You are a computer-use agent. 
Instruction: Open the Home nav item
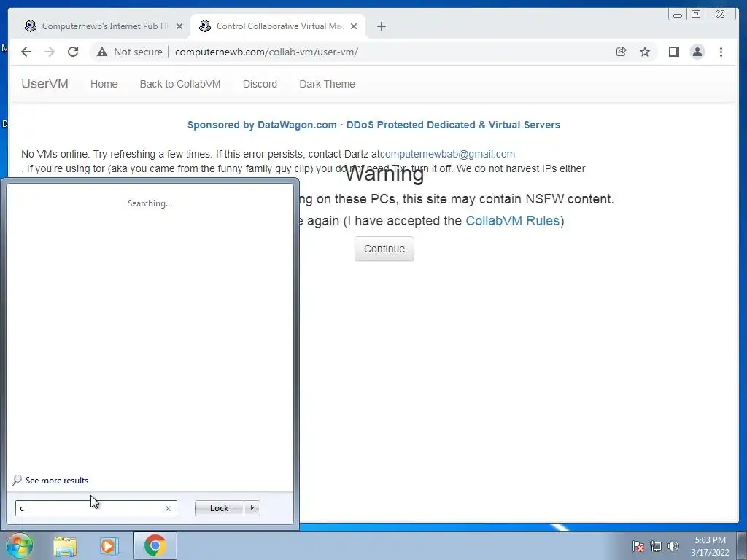click(x=104, y=84)
